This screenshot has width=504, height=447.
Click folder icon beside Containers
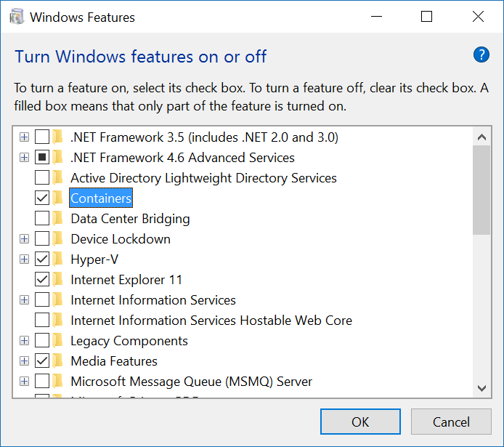57,198
